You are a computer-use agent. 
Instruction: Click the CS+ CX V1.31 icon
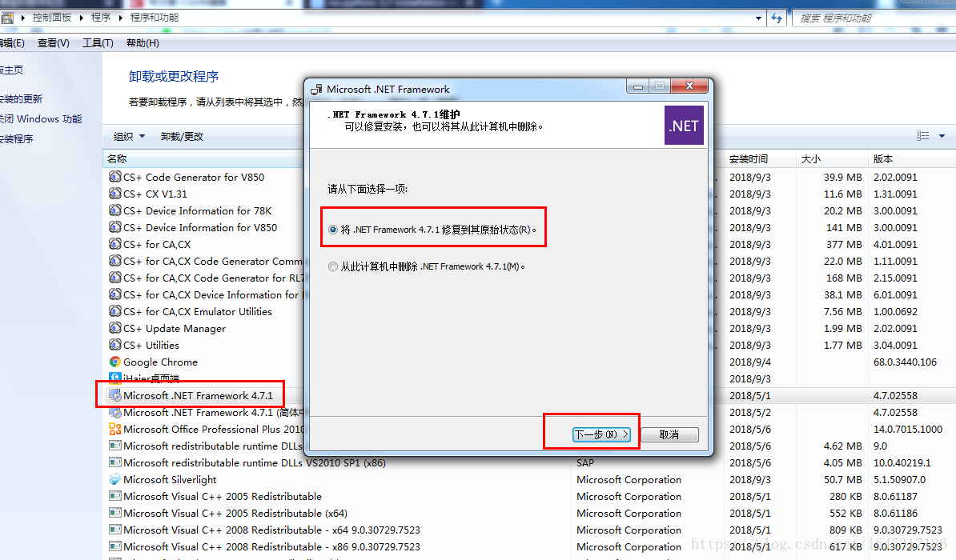click(x=114, y=193)
